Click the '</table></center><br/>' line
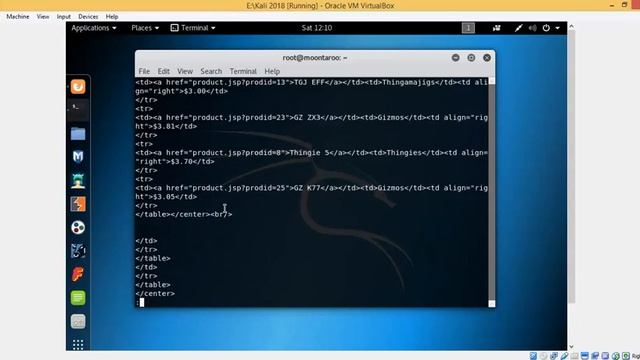 coord(184,214)
